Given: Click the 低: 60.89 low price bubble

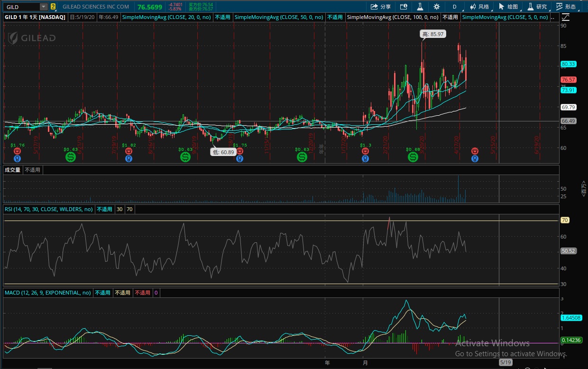Looking at the screenshot, I should tap(223, 152).
